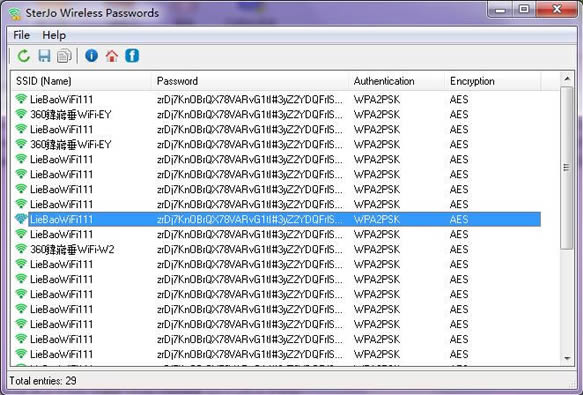Open the Help menu
The image size is (583, 395).
click(x=54, y=35)
